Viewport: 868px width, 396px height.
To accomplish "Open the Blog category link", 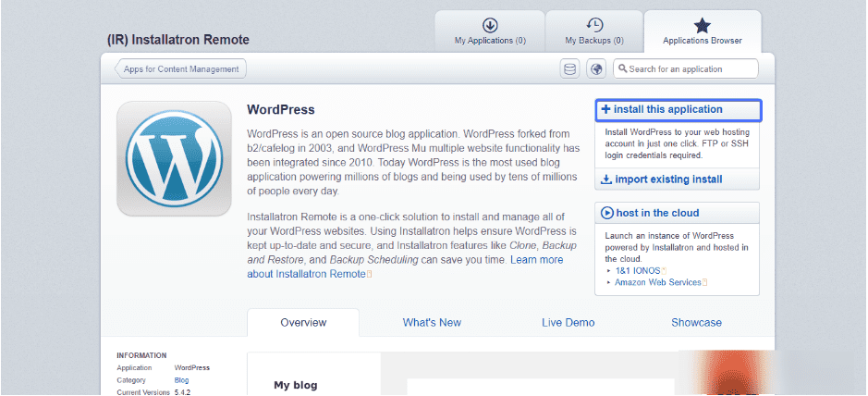I will pyautogui.click(x=181, y=380).
